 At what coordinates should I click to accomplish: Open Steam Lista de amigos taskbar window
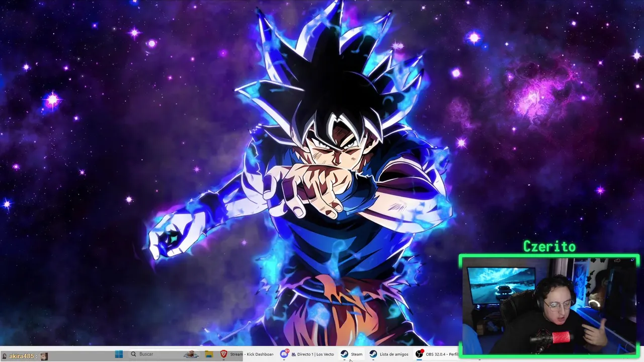pyautogui.click(x=389, y=354)
